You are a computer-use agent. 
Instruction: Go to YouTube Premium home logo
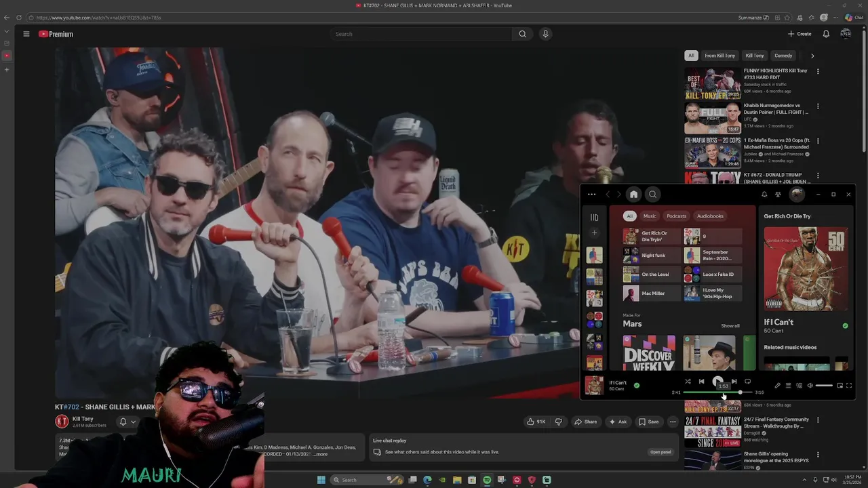pos(56,34)
